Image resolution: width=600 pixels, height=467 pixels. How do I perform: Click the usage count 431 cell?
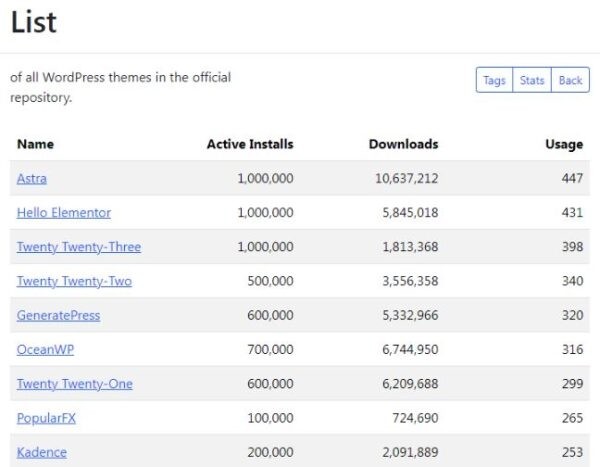[x=570, y=213]
